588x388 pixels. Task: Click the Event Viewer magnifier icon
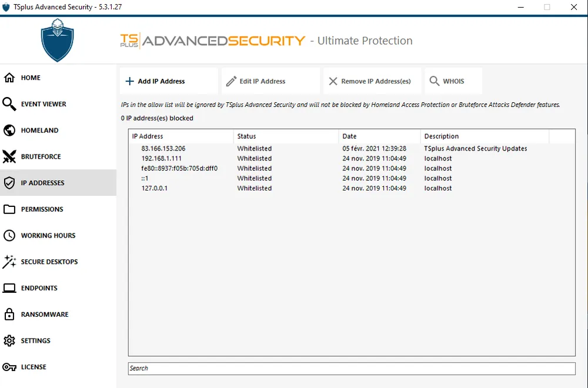click(x=9, y=104)
